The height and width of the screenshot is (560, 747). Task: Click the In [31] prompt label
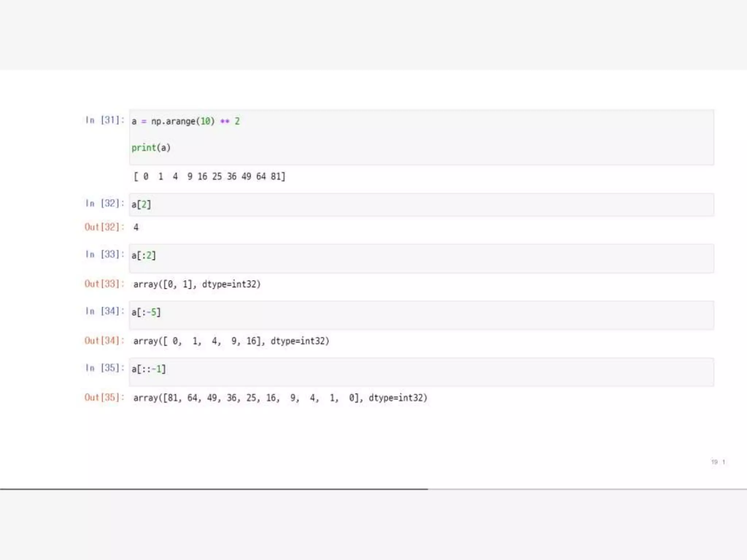pyautogui.click(x=105, y=120)
